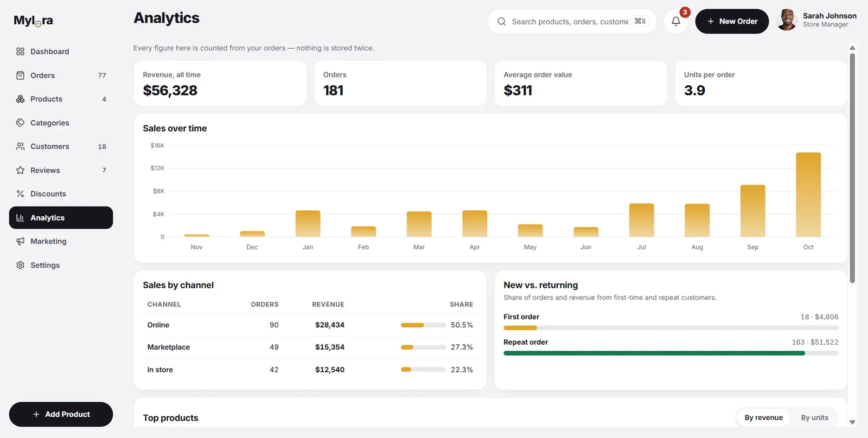Click the plus icon in Add Product

pos(36,414)
